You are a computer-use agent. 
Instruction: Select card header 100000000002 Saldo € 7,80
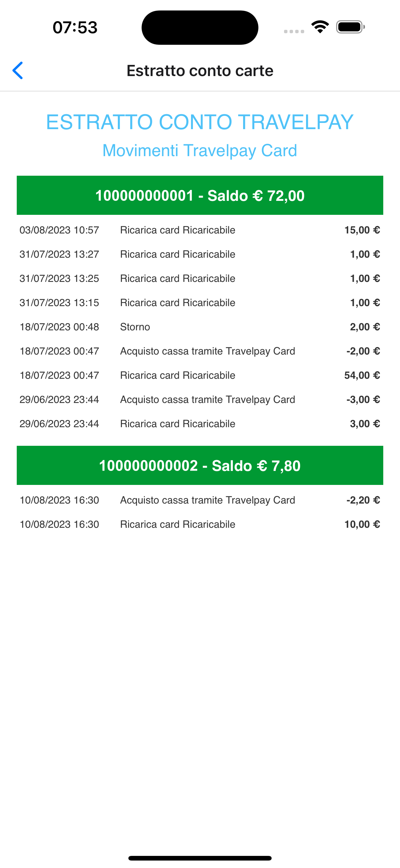click(200, 466)
